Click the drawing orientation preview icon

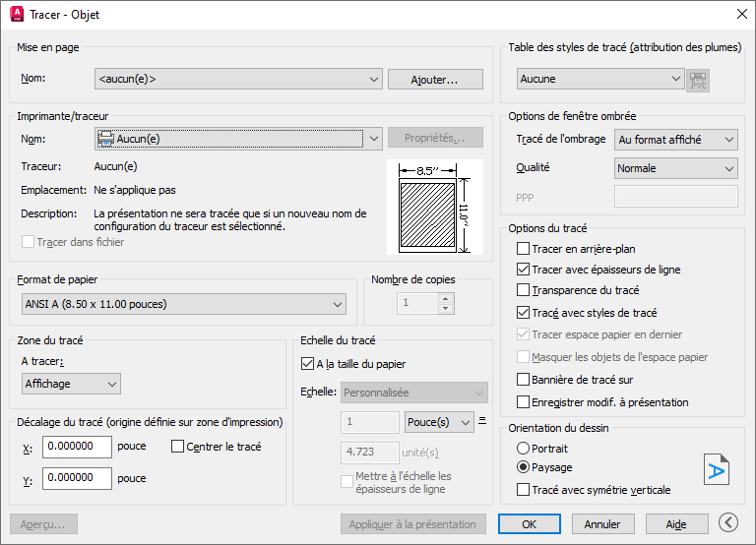pos(717,469)
